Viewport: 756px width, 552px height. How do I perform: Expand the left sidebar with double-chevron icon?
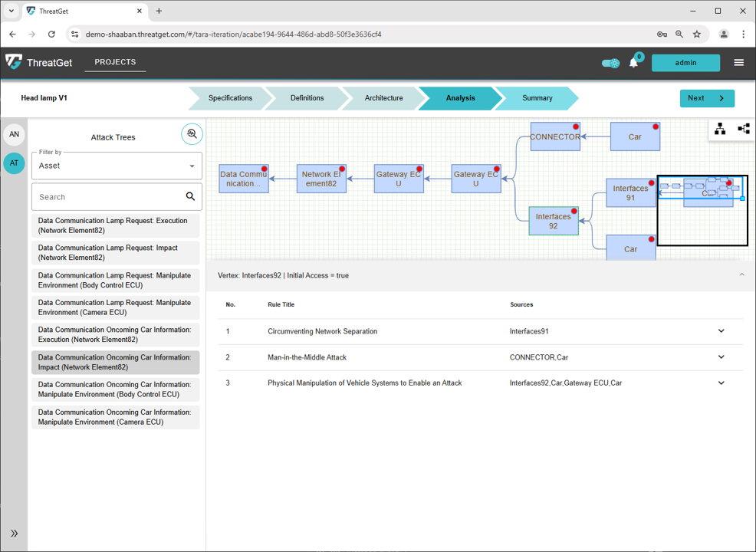point(14,533)
